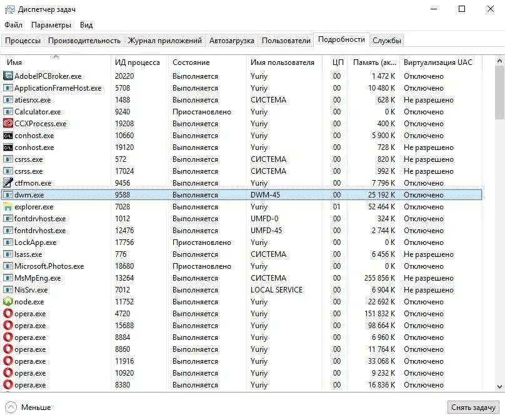Click the ctfmon.exe pen icon
505x420 pixels.
point(7,182)
